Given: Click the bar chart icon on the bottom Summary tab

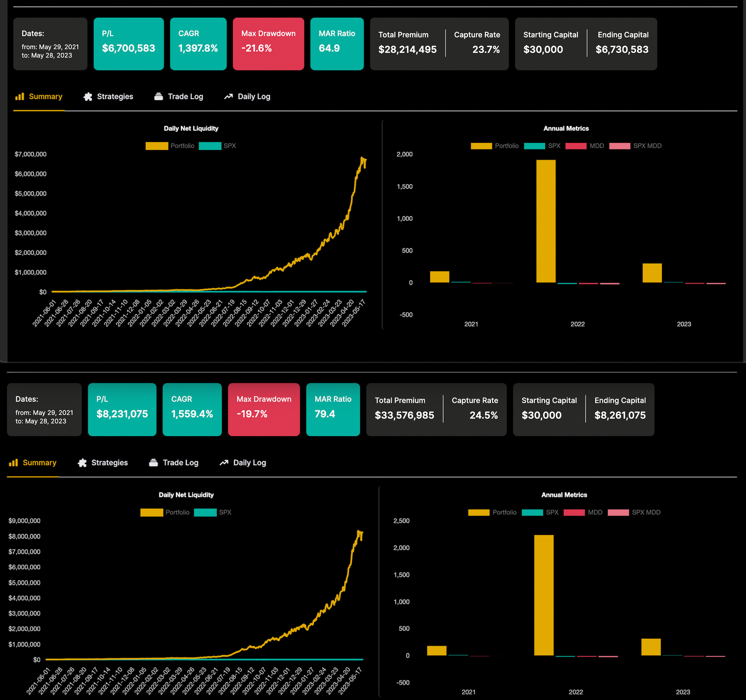Looking at the screenshot, I should tap(14, 463).
